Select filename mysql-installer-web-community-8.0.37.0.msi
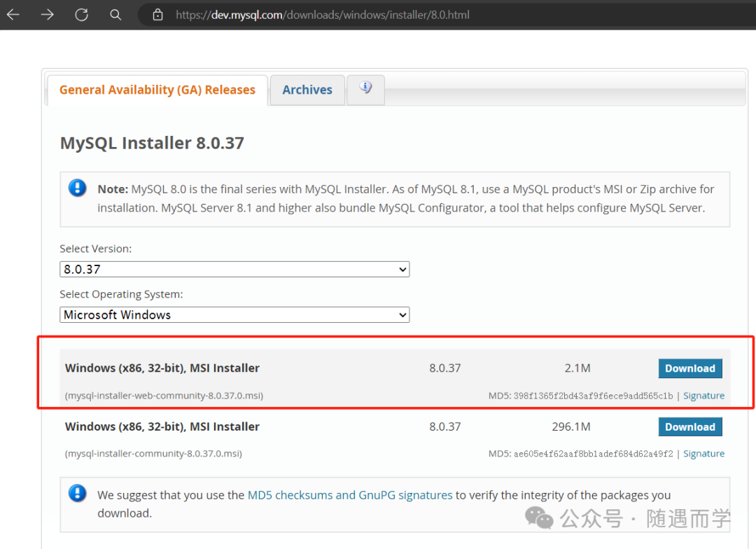 pos(164,396)
